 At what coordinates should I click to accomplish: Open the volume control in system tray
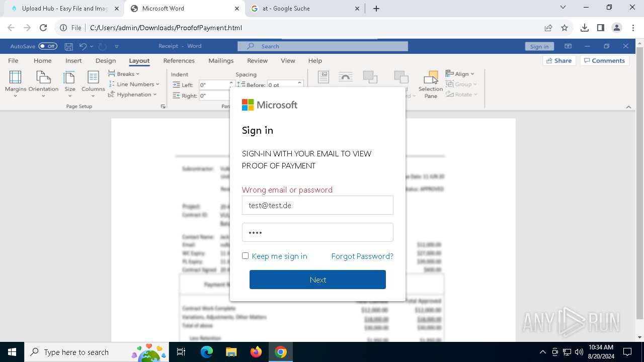pyautogui.click(x=579, y=352)
